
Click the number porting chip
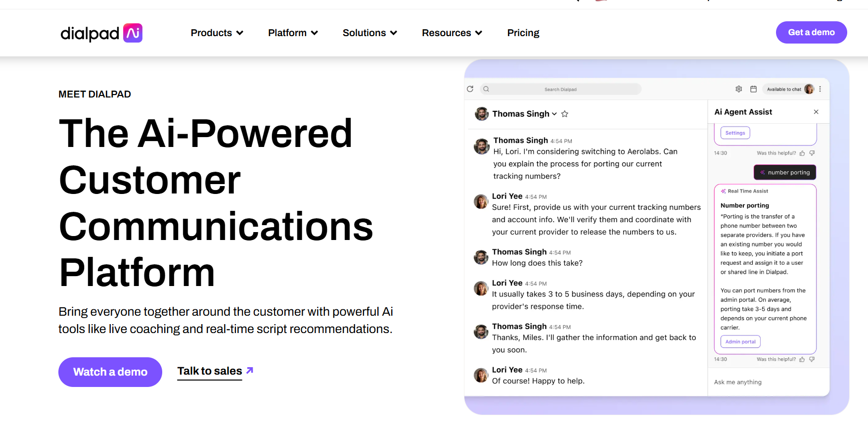point(785,172)
